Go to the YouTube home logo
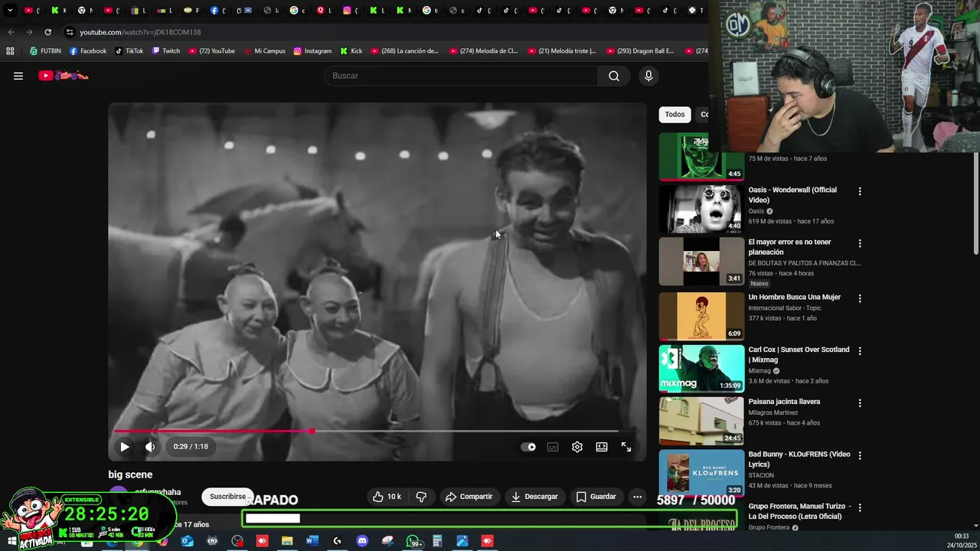The height and width of the screenshot is (551, 980). tap(64, 76)
